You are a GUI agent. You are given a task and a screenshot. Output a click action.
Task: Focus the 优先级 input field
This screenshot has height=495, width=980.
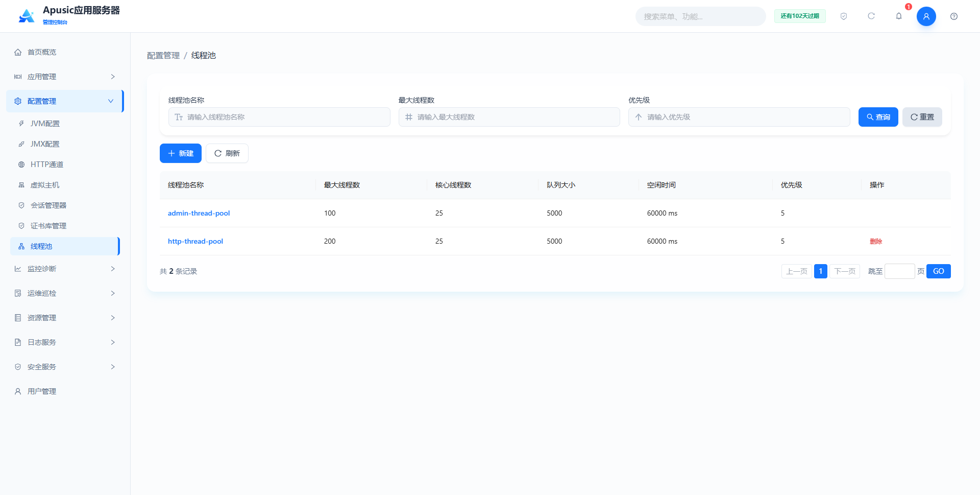click(739, 117)
